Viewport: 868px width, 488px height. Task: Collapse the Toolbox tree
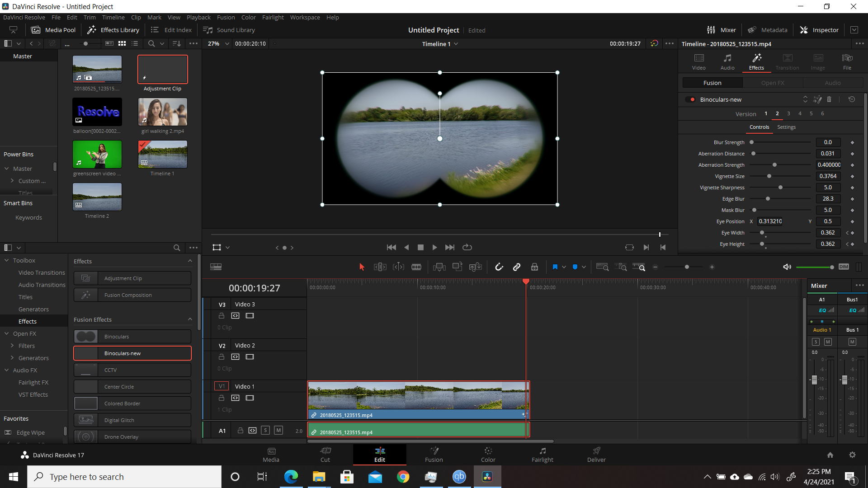click(7, 260)
